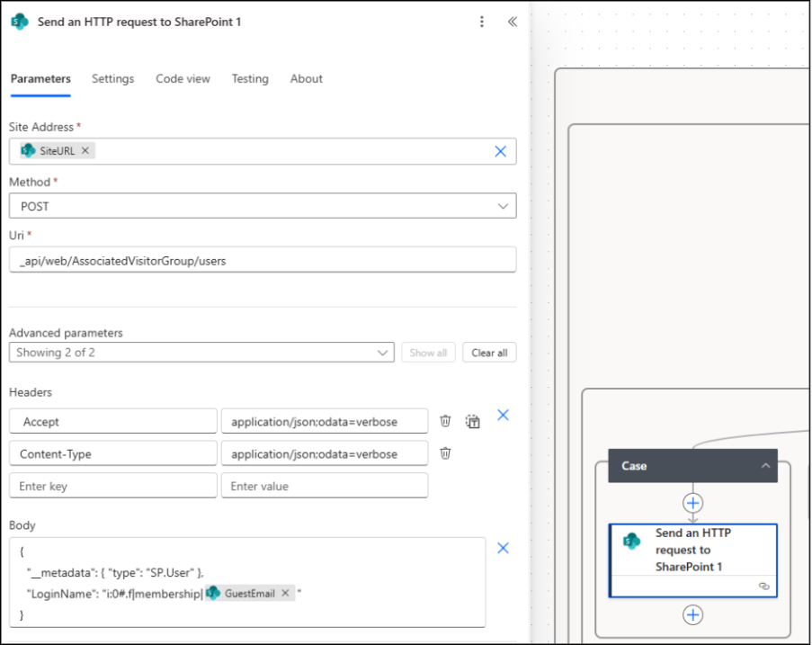Screen dimensions: 812x645
Task: Remove the SiteURL token from Site Address
Action: tap(85, 150)
